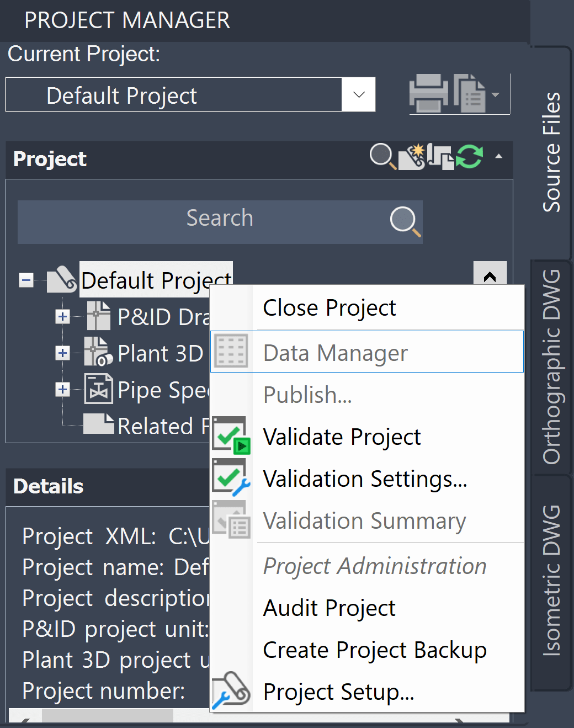The image size is (574, 728).
Task: Click the Validate Project checkmark icon
Action: click(231, 436)
